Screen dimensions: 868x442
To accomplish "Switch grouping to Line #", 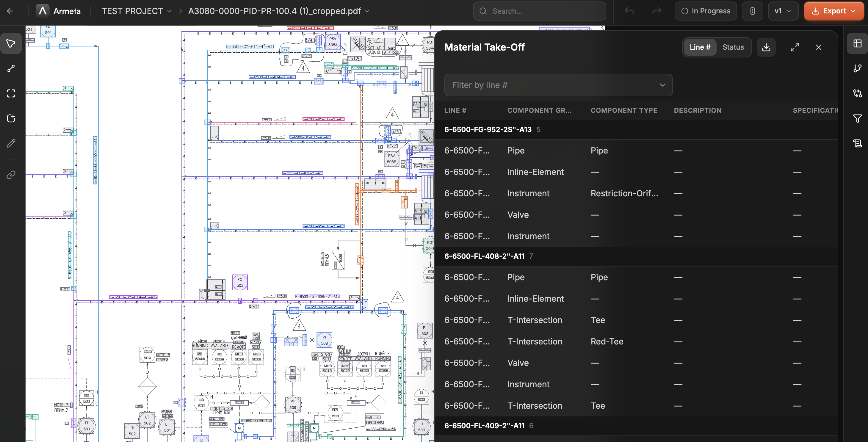I will click(x=700, y=47).
